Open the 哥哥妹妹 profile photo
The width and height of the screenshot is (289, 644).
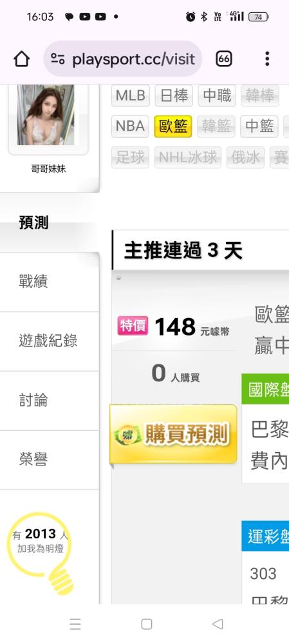[46, 115]
